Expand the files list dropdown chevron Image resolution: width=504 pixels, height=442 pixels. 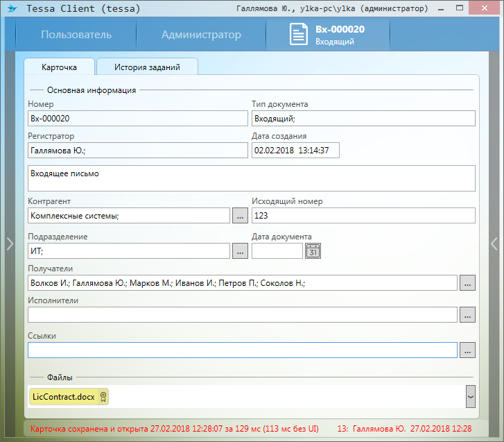point(471,397)
